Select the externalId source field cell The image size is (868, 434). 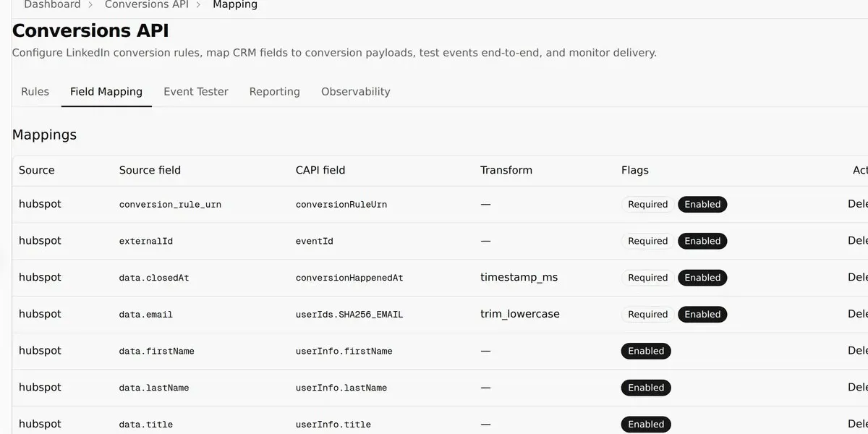click(x=146, y=241)
